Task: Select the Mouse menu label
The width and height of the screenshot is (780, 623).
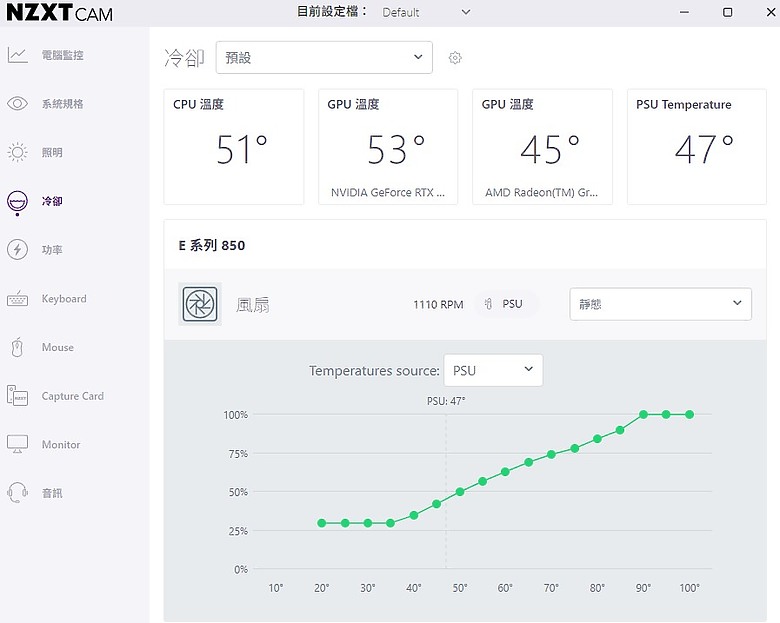Action: click(x=58, y=347)
